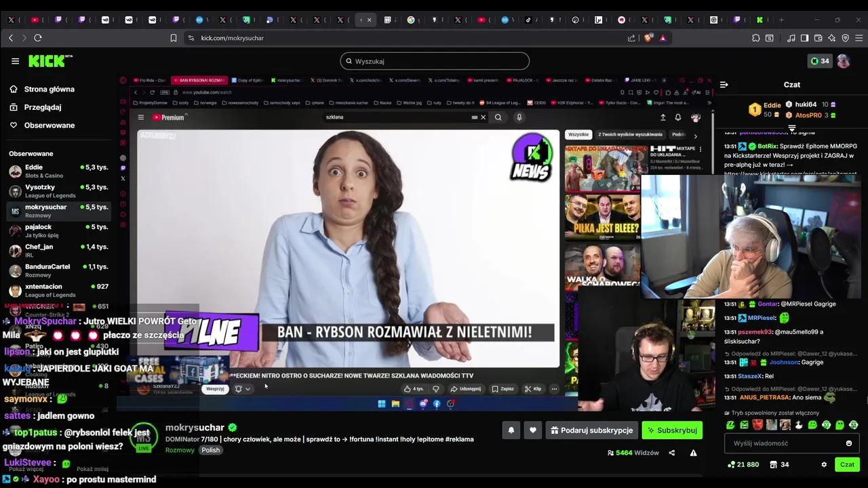The image size is (868, 488).
Task: Click Pokaż mniej under stream info
Action: tap(92, 469)
